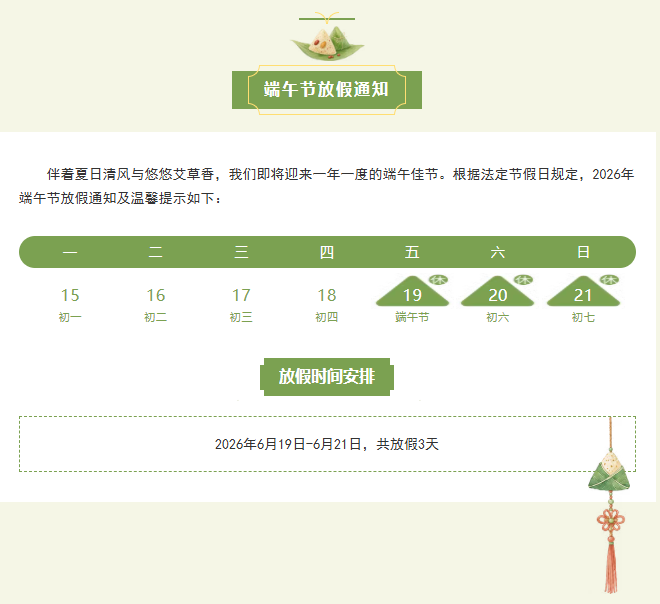Select date 15 in the calendar

tap(70, 295)
